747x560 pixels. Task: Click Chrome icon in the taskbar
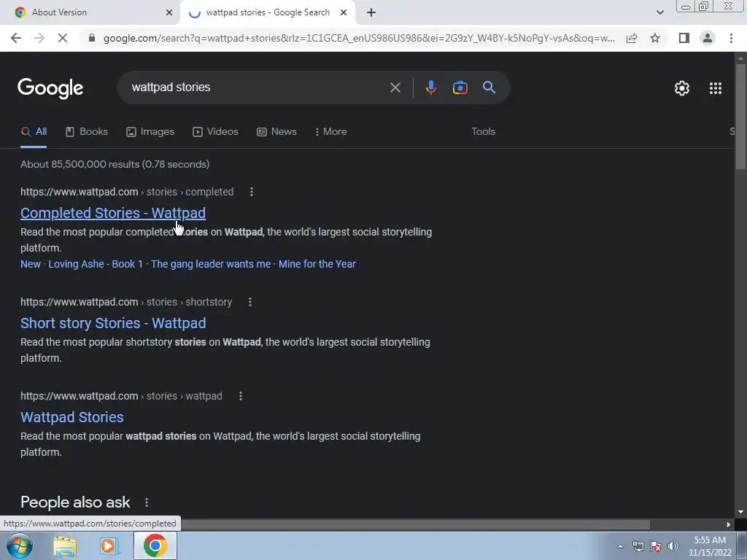[155, 545]
